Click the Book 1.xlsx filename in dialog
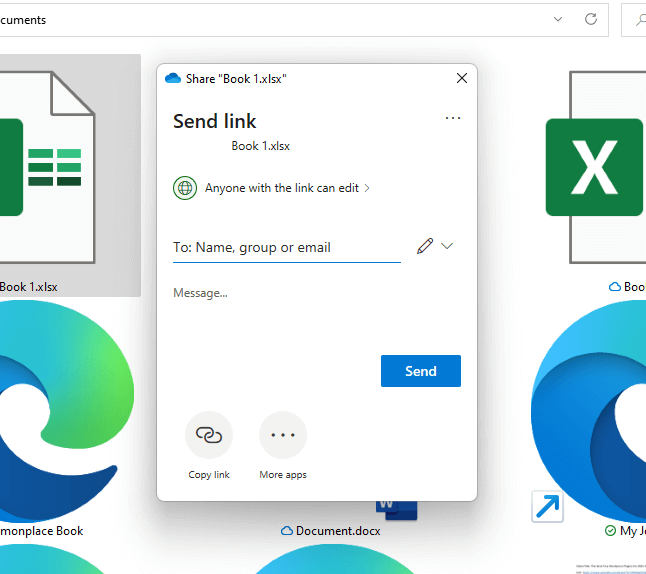This screenshot has width=646, height=574. pos(260,146)
